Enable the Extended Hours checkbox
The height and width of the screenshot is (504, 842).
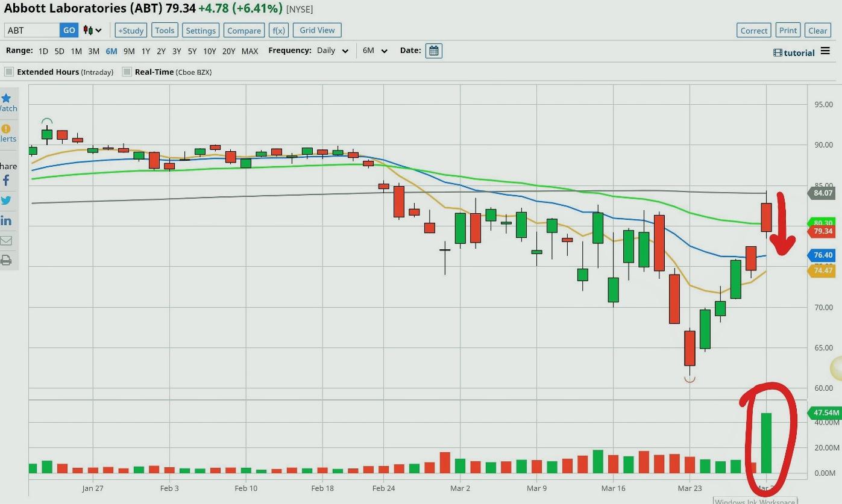click(9, 72)
